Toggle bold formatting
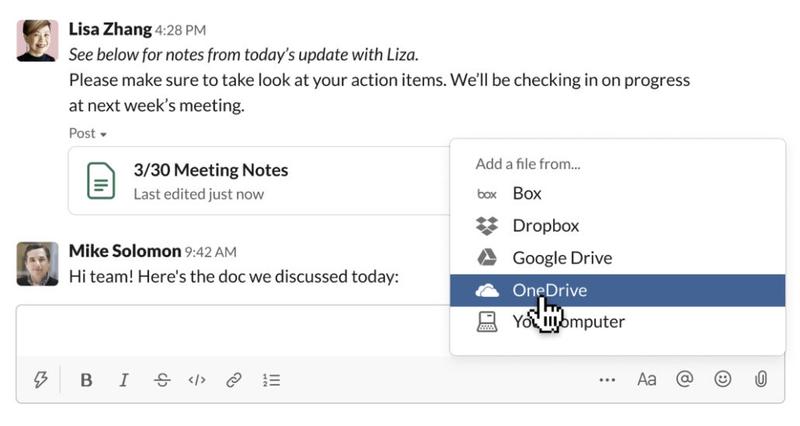This screenshot has width=800, height=426. pyautogui.click(x=86, y=380)
